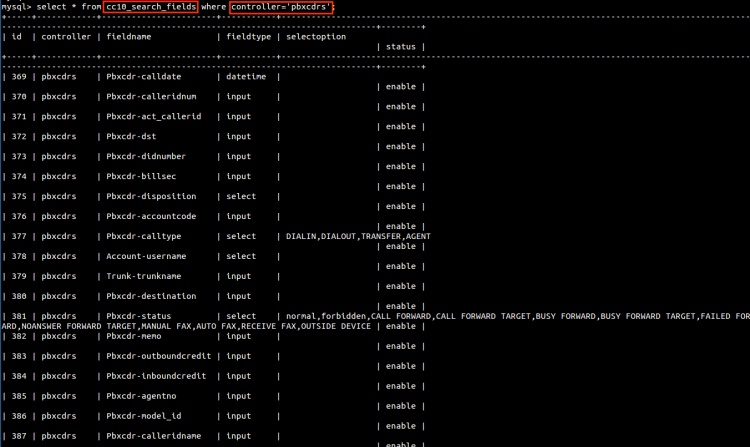Click the highlighted controller='pbxcdrs' condition
Image resolution: width=750 pixels, height=447 pixels.
tap(281, 7)
